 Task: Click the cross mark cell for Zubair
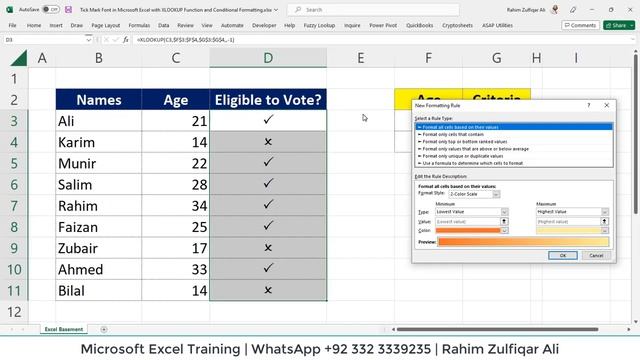[268, 248]
